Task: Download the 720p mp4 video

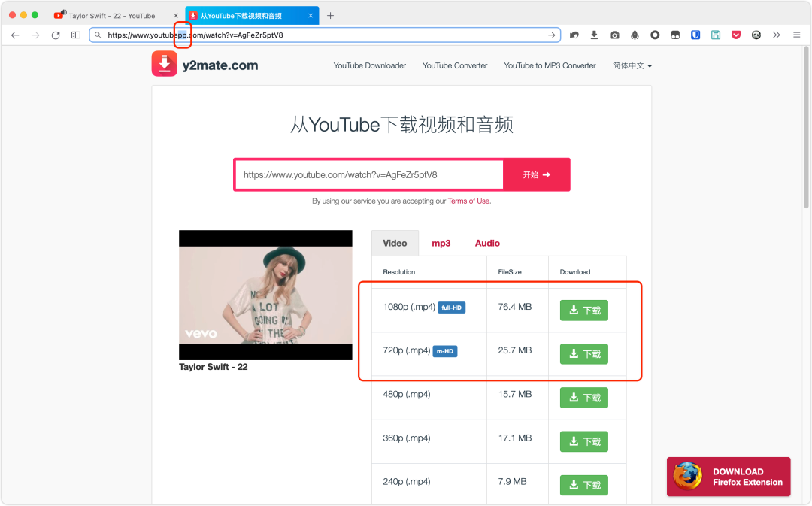Action: (x=583, y=353)
